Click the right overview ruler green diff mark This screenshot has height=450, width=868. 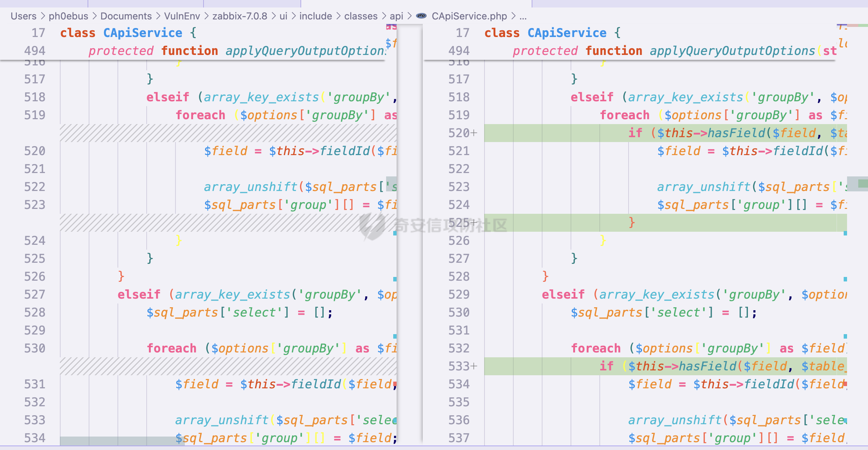click(863, 183)
